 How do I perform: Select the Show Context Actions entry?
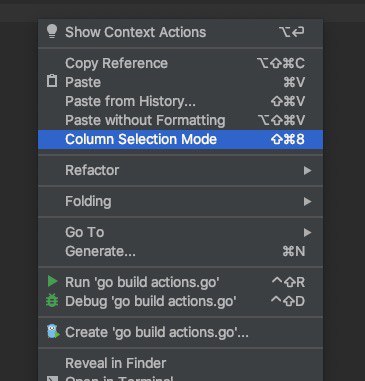(x=180, y=32)
